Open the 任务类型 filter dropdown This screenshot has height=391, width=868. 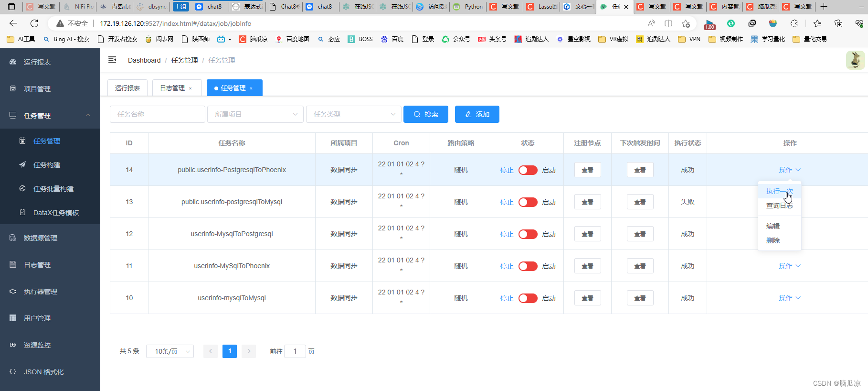click(x=354, y=114)
